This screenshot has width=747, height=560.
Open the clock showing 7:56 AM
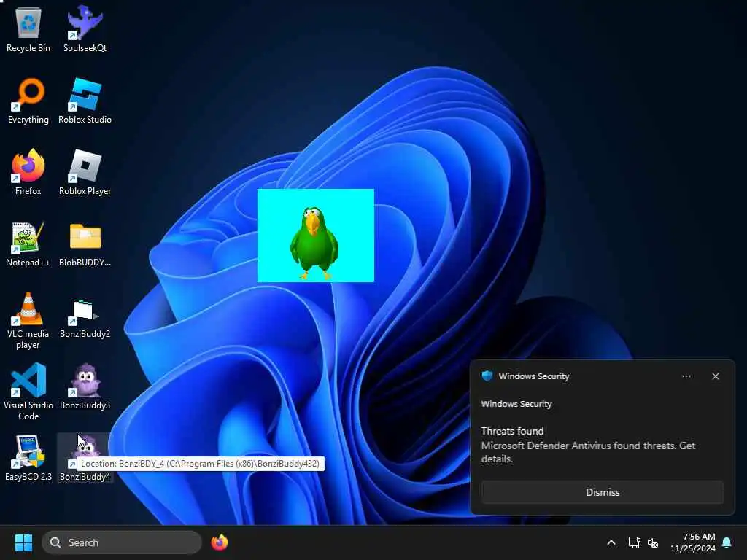click(x=693, y=542)
